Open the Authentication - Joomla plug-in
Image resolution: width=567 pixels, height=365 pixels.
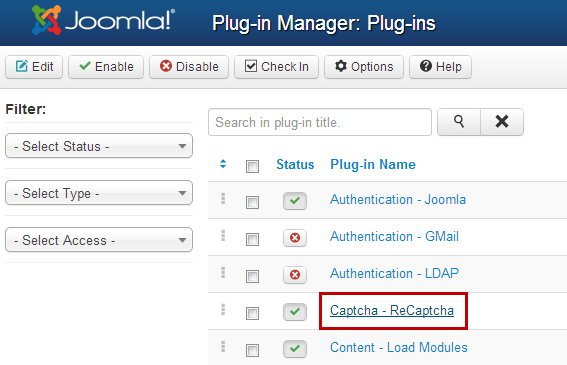click(398, 200)
